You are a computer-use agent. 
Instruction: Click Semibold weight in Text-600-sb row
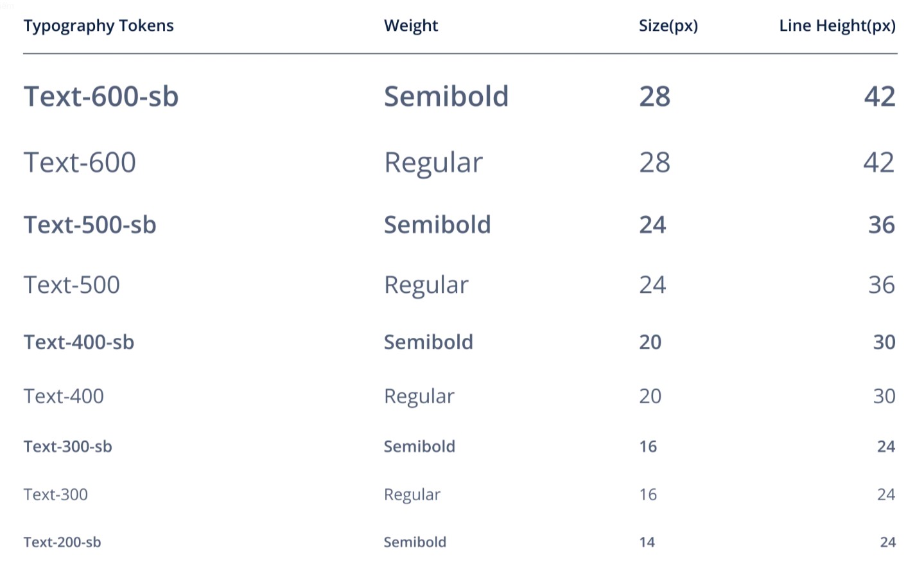(446, 96)
